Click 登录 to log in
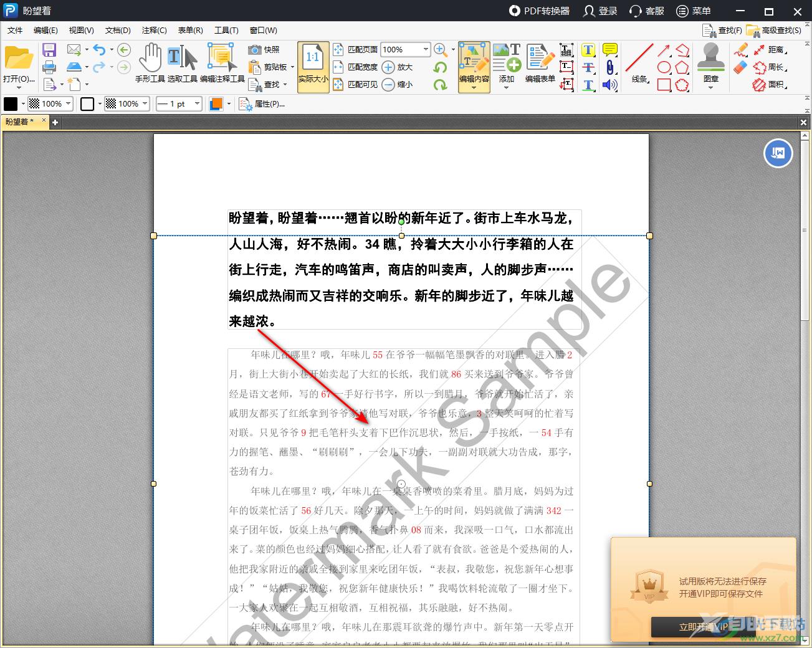812x648 pixels. click(x=600, y=11)
